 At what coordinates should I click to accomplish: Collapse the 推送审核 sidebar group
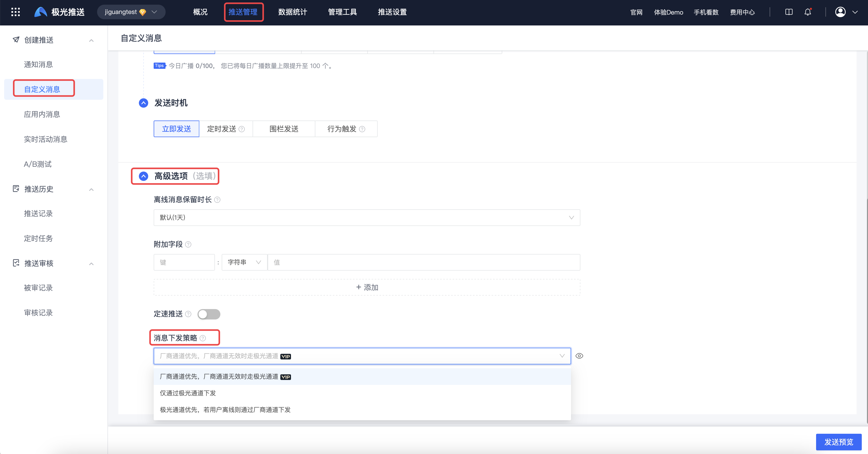tap(91, 264)
